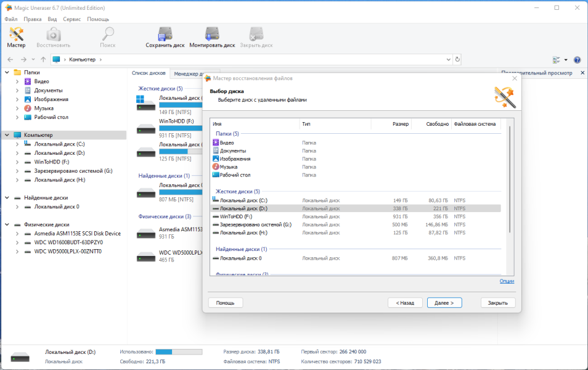
Task: Click the wizard disk list scrollbar
Action: click(x=510, y=179)
